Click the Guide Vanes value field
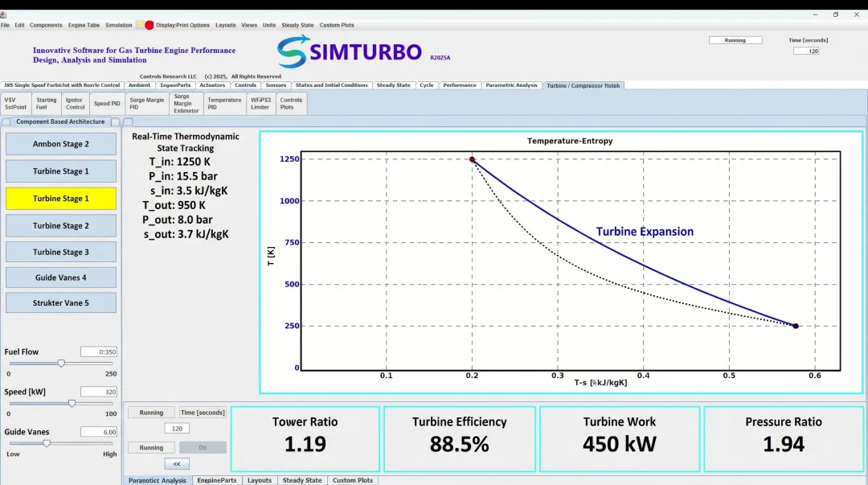 99,432
